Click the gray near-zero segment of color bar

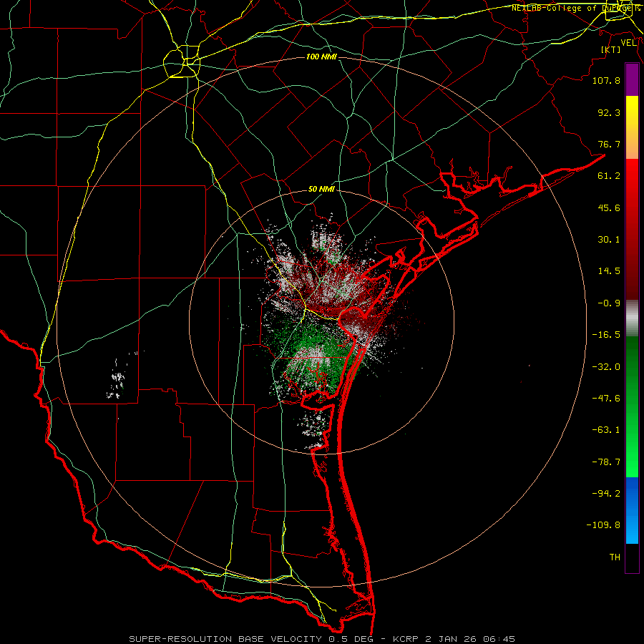tap(632, 318)
